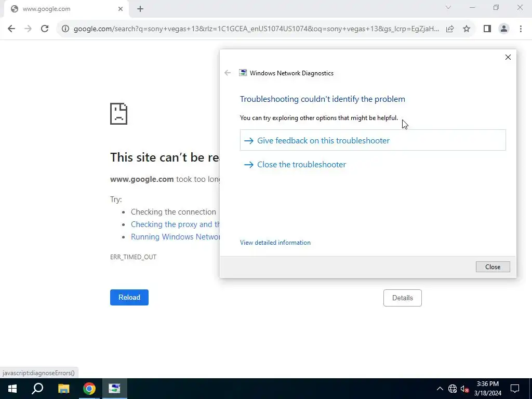Select the www.google.com tab

coord(66,9)
